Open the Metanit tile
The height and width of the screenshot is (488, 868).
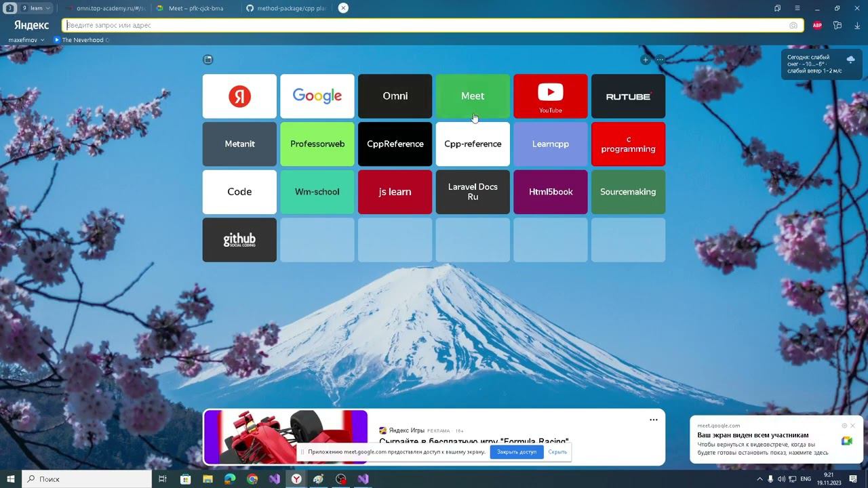[x=239, y=144]
